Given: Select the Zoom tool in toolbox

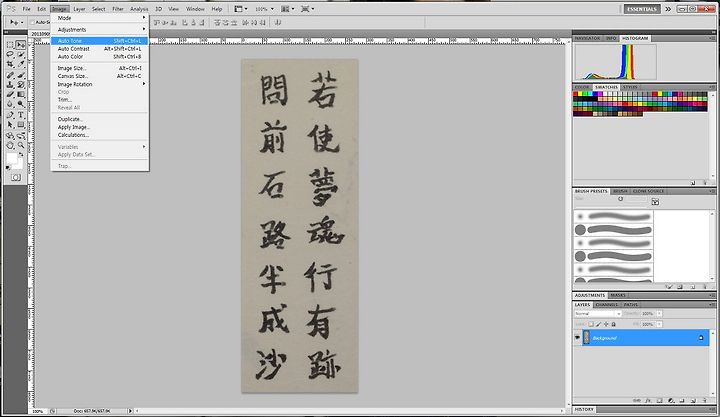Looking at the screenshot, I should click(21, 145).
